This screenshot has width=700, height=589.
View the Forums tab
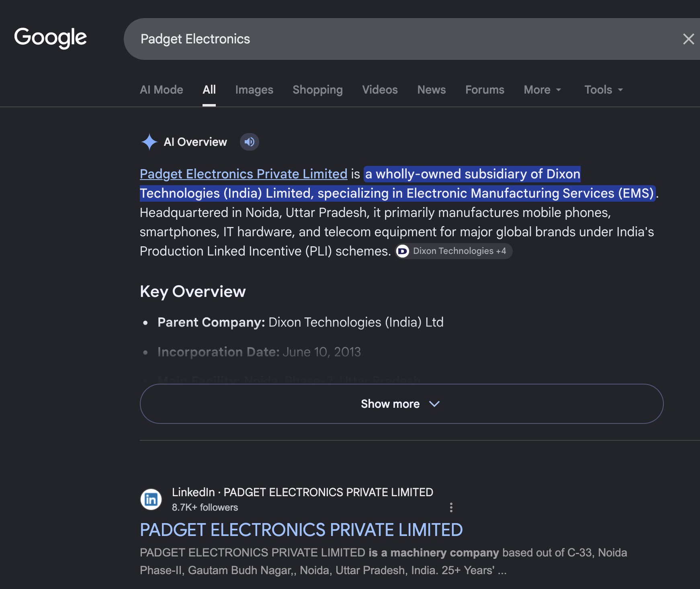(485, 90)
